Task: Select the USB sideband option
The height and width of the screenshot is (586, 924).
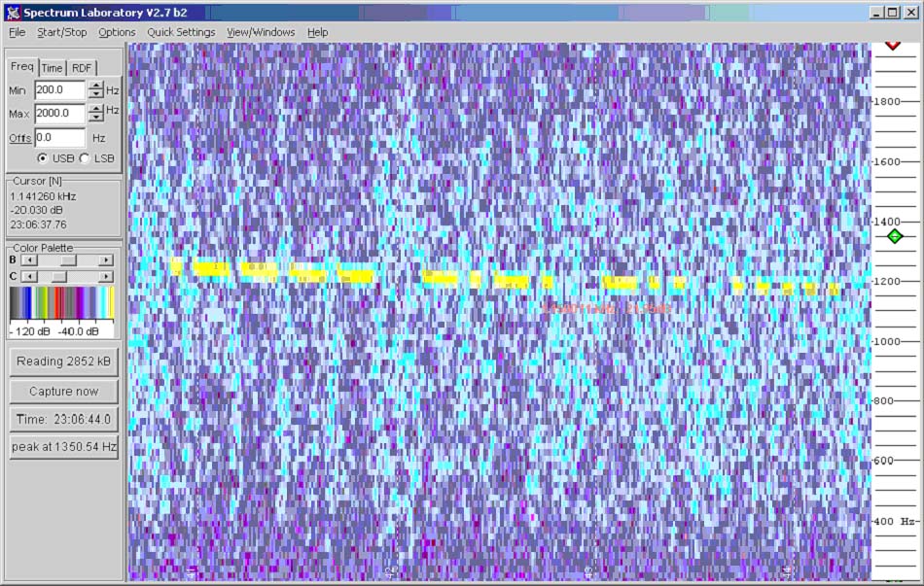Action: tap(43, 158)
